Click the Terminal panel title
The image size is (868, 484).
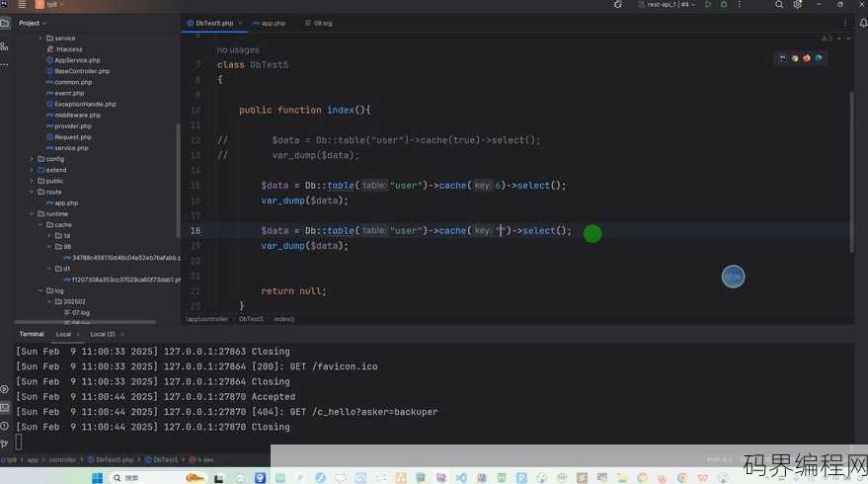click(32, 335)
